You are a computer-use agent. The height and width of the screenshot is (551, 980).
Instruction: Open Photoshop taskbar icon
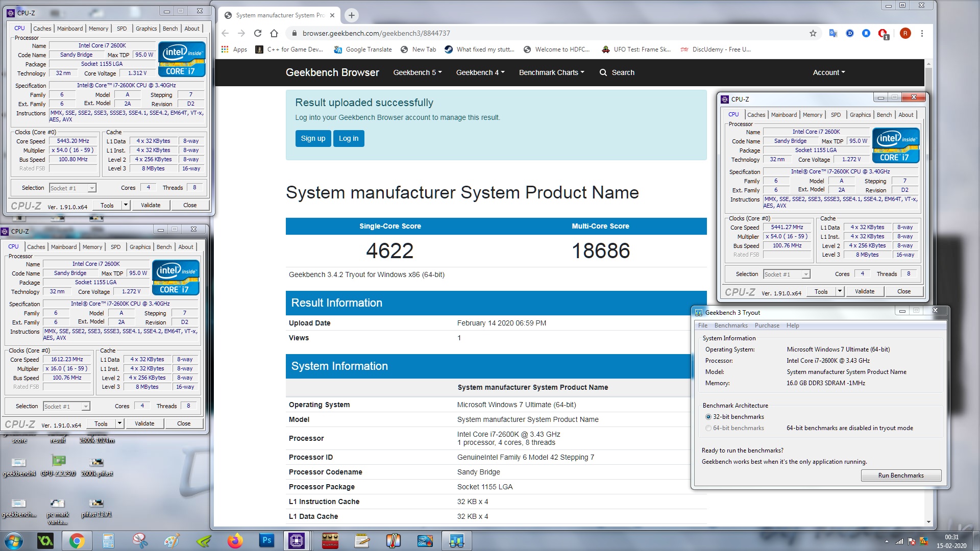click(x=266, y=540)
